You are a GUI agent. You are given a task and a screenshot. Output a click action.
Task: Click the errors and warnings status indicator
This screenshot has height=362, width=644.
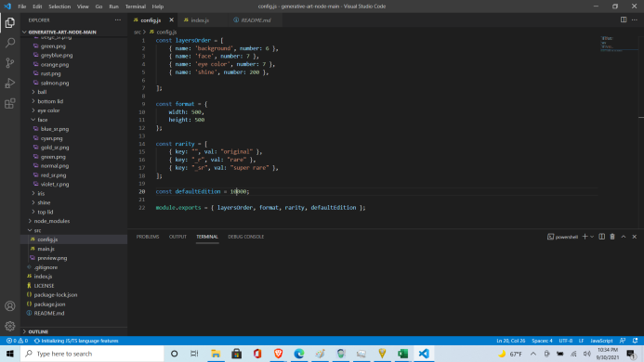pos(18,341)
